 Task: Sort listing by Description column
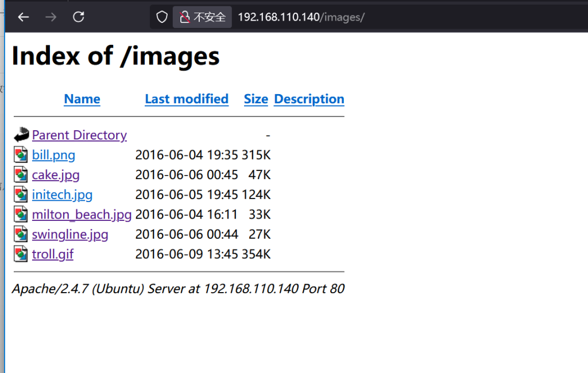coord(309,99)
